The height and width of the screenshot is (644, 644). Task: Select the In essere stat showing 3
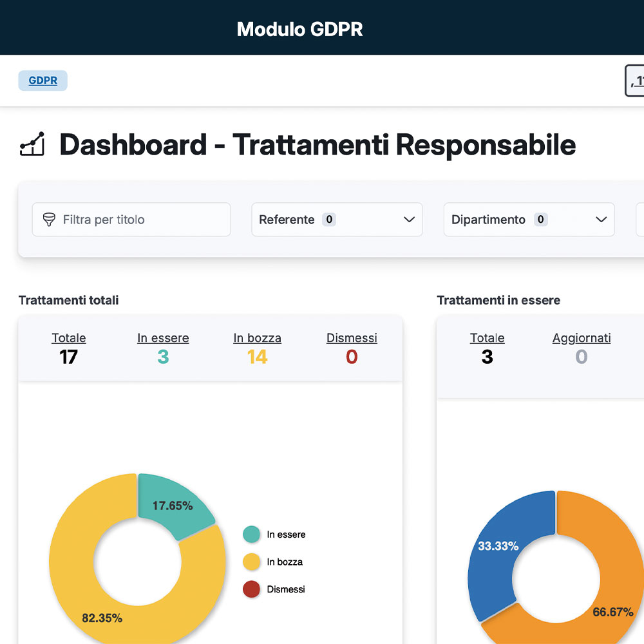pyautogui.click(x=163, y=338)
